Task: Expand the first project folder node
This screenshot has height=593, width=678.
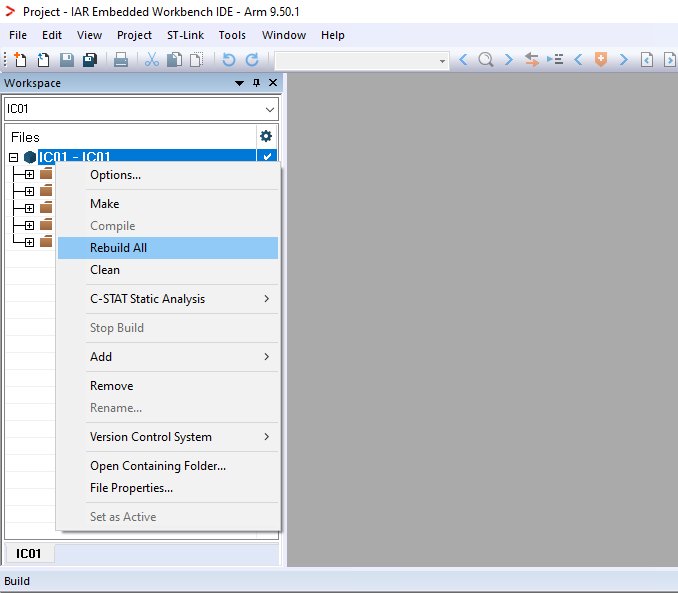Action: pos(29,174)
